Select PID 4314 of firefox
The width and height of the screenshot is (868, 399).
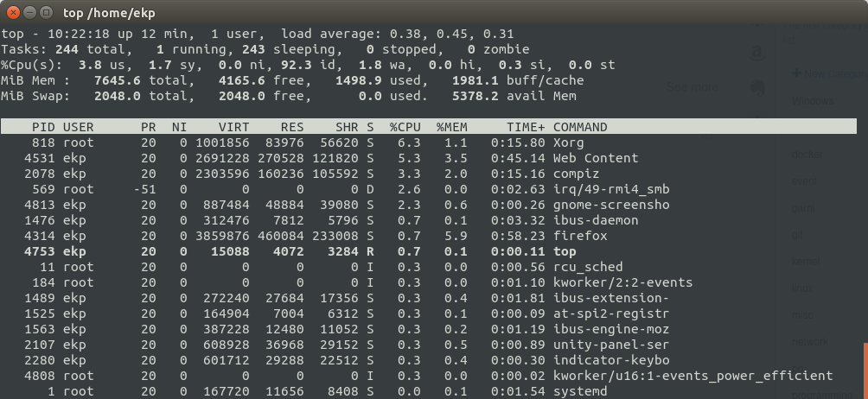(39, 236)
